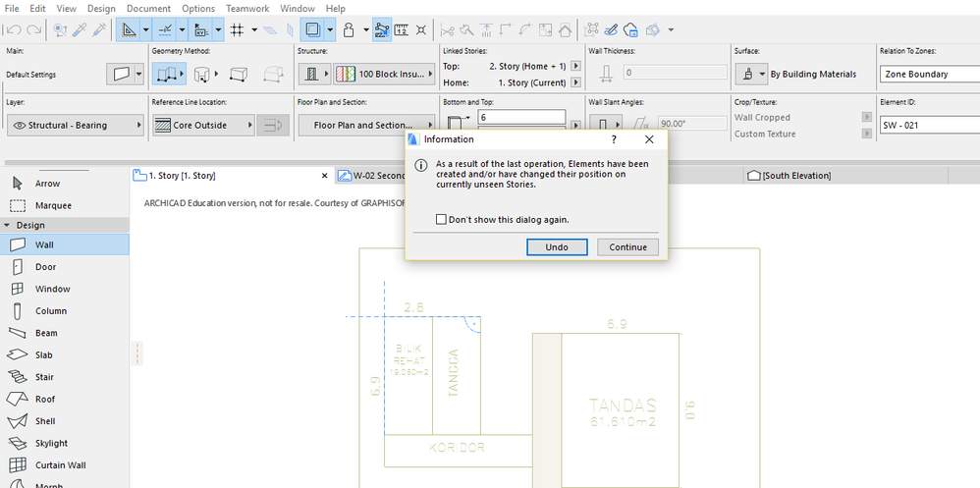This screenshot has height=488, width=980.
Task: Choose the straight wall geometry method
Action: coord(169,75)
